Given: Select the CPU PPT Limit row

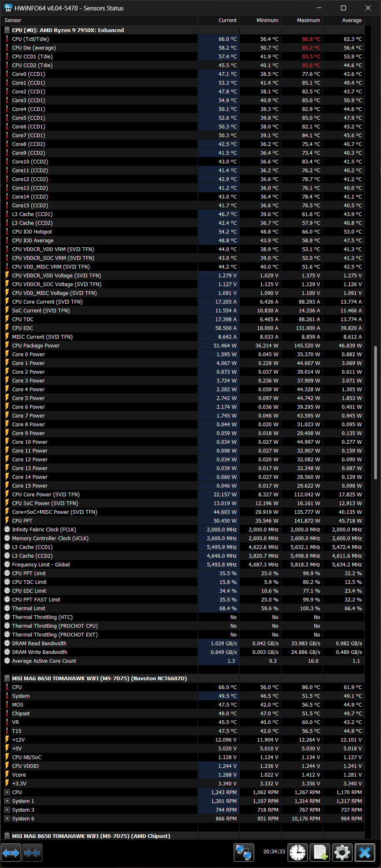Looking at the screenshot, I should 183,573.
